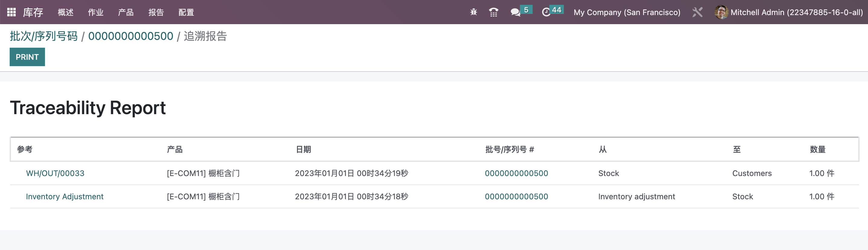Click product cell in WH/OUT/00033 row
This screenshot has height=250, width=868.
pyautogui.click(x=203, y=173)
